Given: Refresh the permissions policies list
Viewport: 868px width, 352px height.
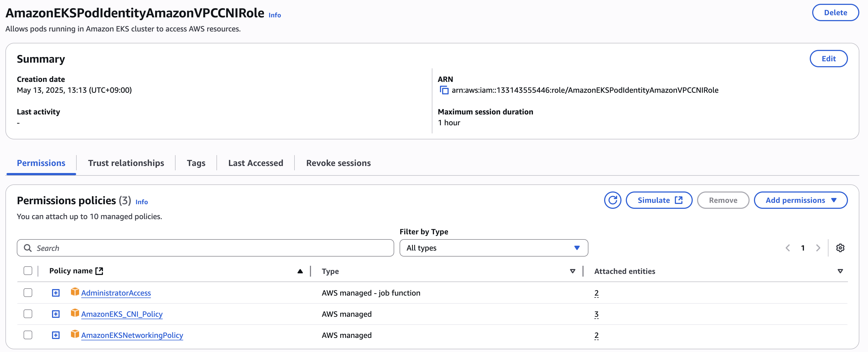Looking at the screenshot, I should point(612,200).
